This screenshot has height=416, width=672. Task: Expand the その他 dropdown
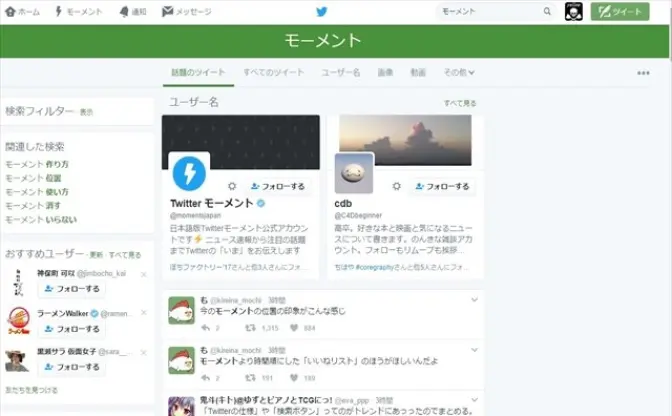coord(459,72)
